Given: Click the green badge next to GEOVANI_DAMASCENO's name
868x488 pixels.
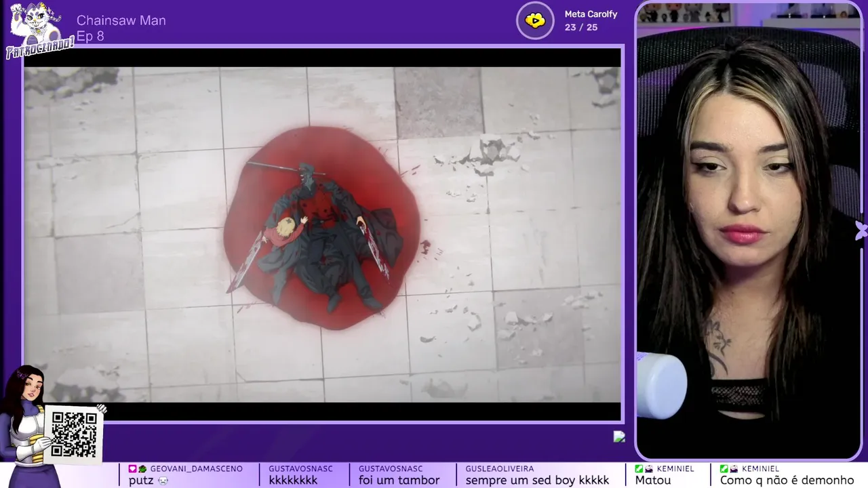Looking at the screenshot, I should (142, 469).
